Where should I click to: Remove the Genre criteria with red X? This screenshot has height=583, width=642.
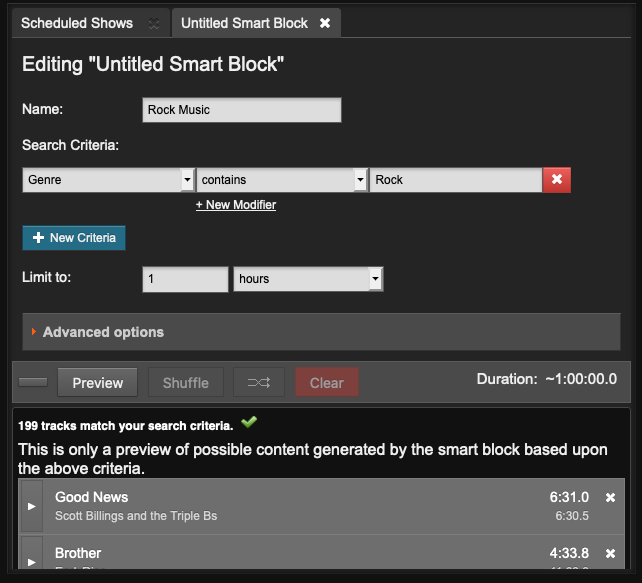coord(557,180)
